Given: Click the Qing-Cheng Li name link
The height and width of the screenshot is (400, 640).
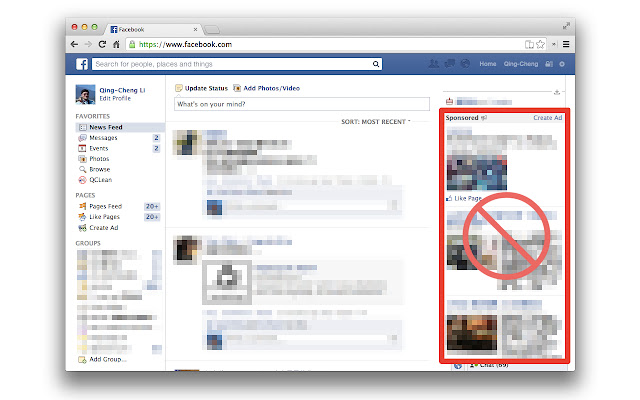Looking at the screenshot, I should click(122, 90).
